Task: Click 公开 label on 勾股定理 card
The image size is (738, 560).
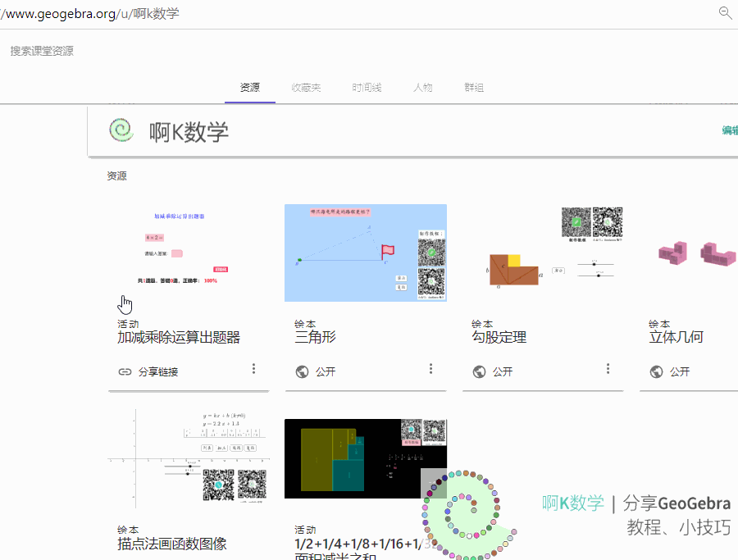Action: point(502,371)
